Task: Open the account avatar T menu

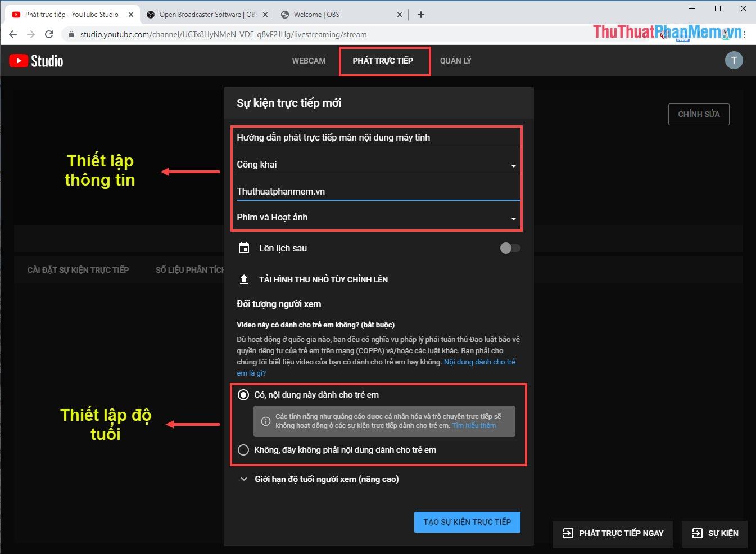Action: pos(734,60)
